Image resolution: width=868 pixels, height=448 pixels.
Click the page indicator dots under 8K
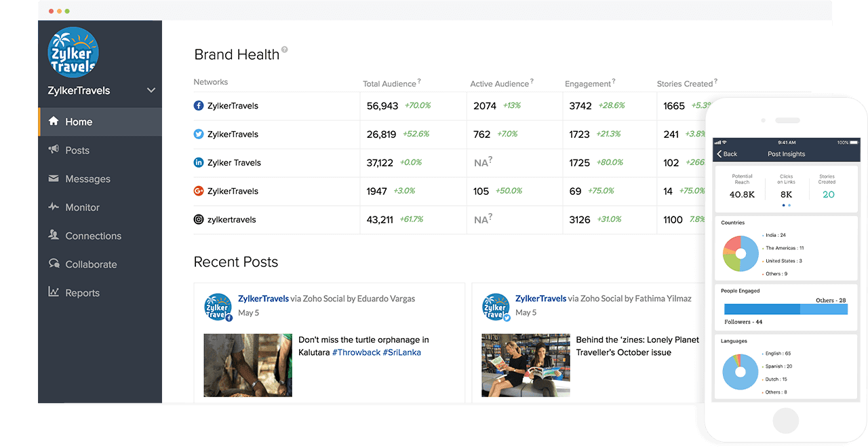coord(787,205)
